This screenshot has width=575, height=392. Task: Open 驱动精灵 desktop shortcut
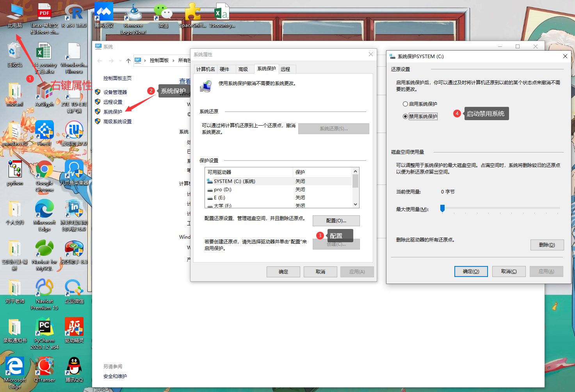(x=74, y=330)
